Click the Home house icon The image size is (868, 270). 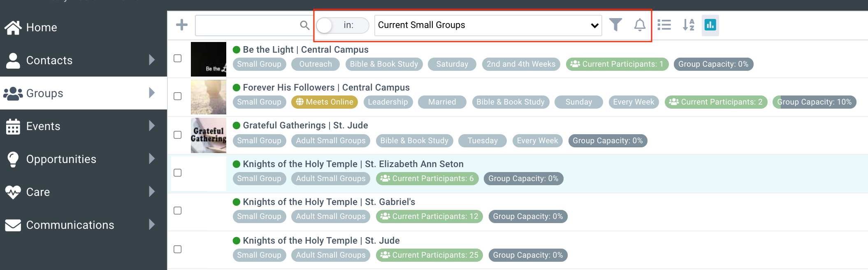[13, 28]
